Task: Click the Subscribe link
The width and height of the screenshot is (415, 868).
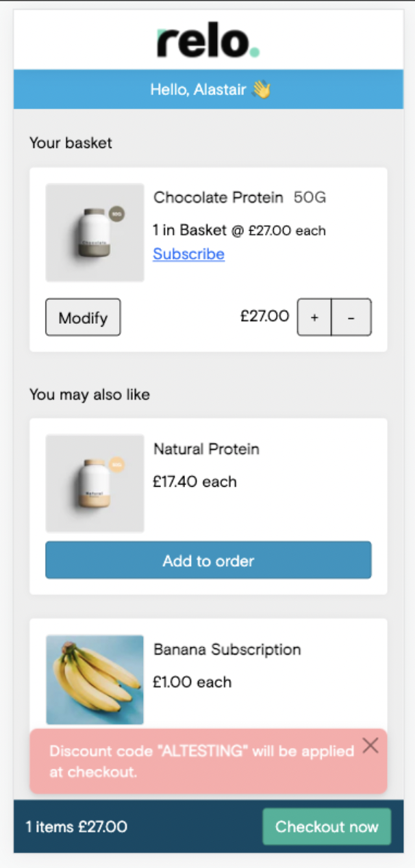Action: [x=188, y=254]
